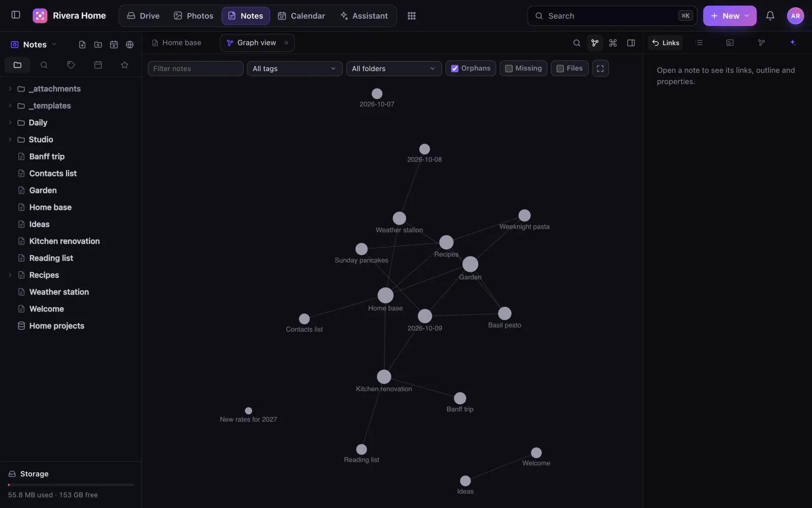
Task: Show starred notes in the sidebar
Action: click(x=124, y=65)
